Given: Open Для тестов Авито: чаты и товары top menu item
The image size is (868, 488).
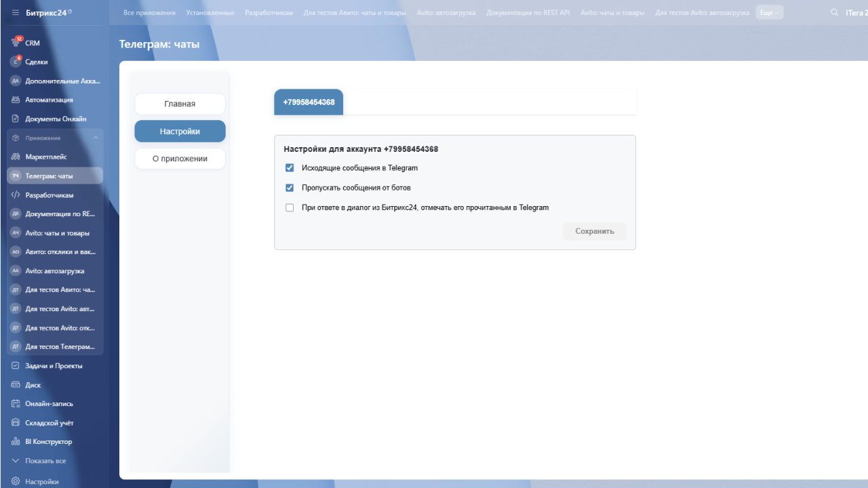Looking at the screenshot, I should click(x=355, y=13).
